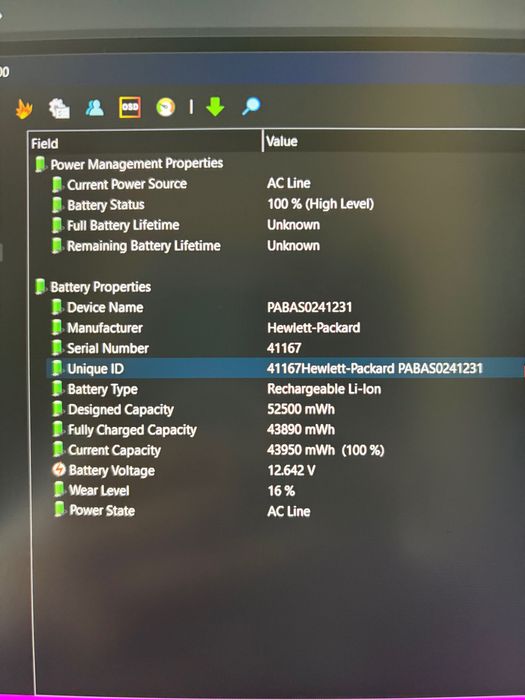
Task: Click the magnifier search icon
Action: [251, 107]
